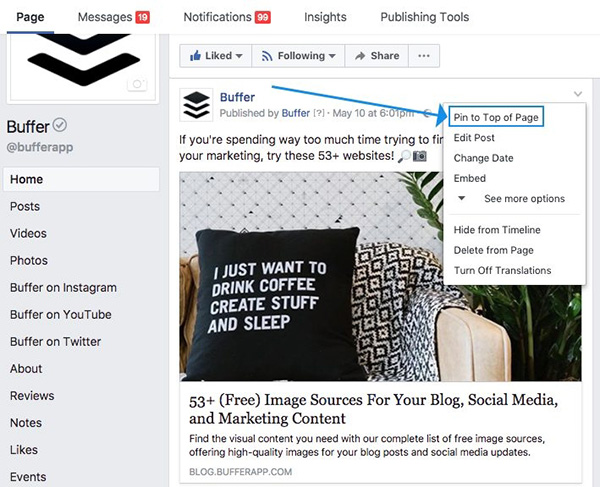Click the Messages red badge showing 19
Image resolution: width=600 pixels, height=487 pixels.
pos(143,18)
